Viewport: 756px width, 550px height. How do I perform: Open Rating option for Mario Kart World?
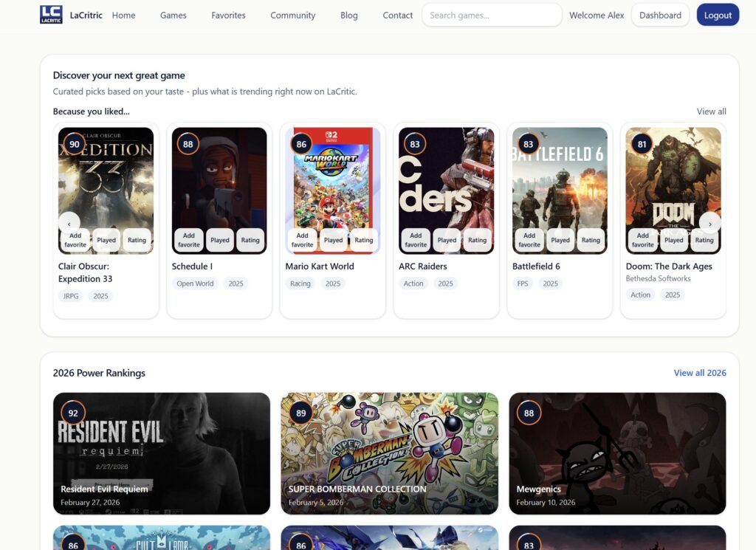(x=364, y=240)
